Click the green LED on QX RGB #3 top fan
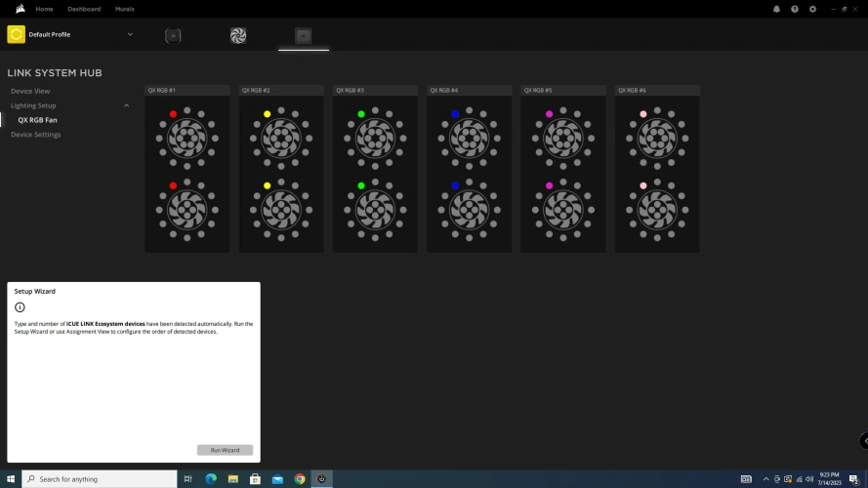This screenshot has width=868, height=488. [x=361, y=114]
